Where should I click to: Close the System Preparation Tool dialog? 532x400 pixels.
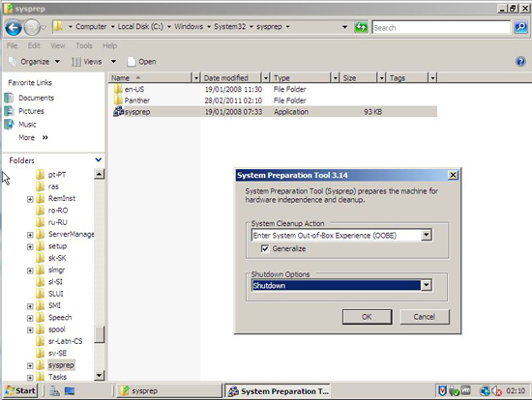453,175
